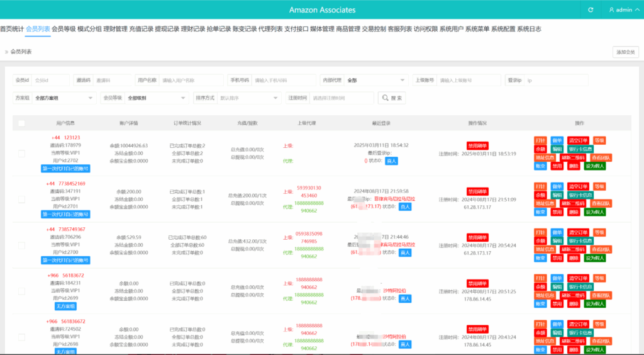Check the row checkbox for user 561836672
This screenshot has width=644, height=355.
pos(22,337)
